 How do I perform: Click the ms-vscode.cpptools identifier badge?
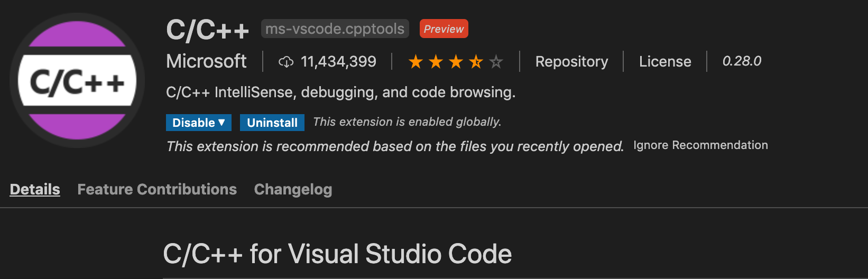click(335, 29)
